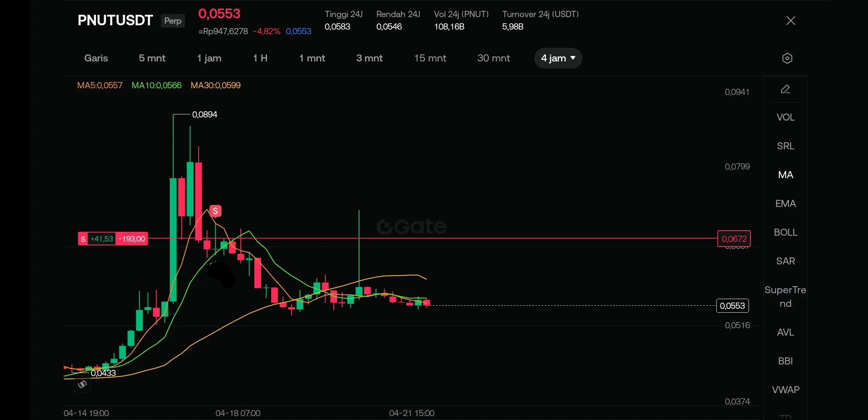Switch to Garis line chart tab
The width and height of the screenshot is (868, 420).
96,58
